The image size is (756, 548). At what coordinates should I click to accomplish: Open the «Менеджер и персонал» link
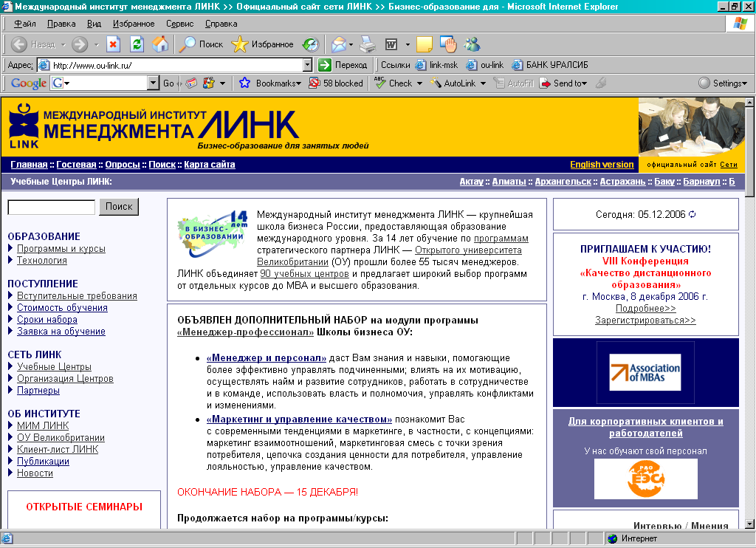[266, 358]
